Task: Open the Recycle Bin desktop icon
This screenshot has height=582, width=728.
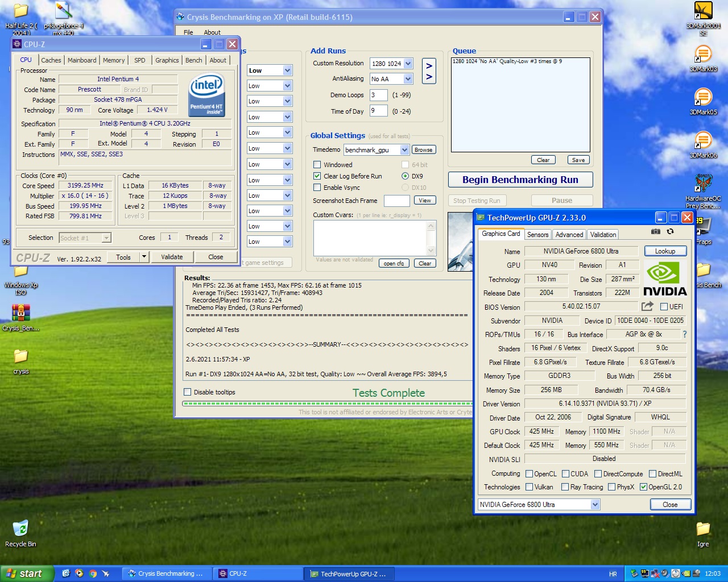Action: coord(20,529)
